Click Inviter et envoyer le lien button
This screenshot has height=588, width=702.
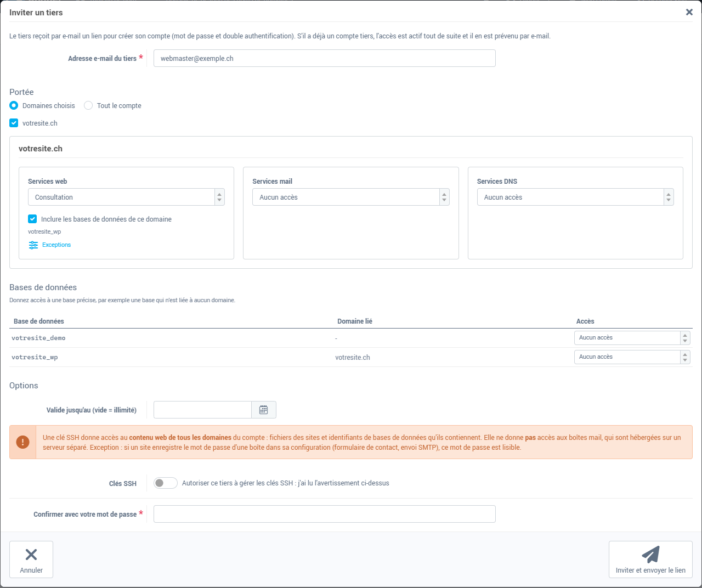pyautogui.click(x=650, y=559)
